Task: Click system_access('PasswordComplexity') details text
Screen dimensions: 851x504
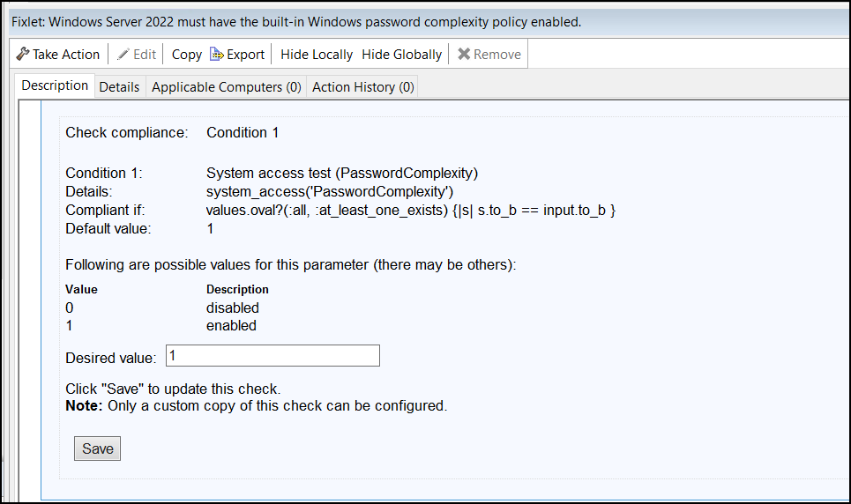Action: [330, 191]
